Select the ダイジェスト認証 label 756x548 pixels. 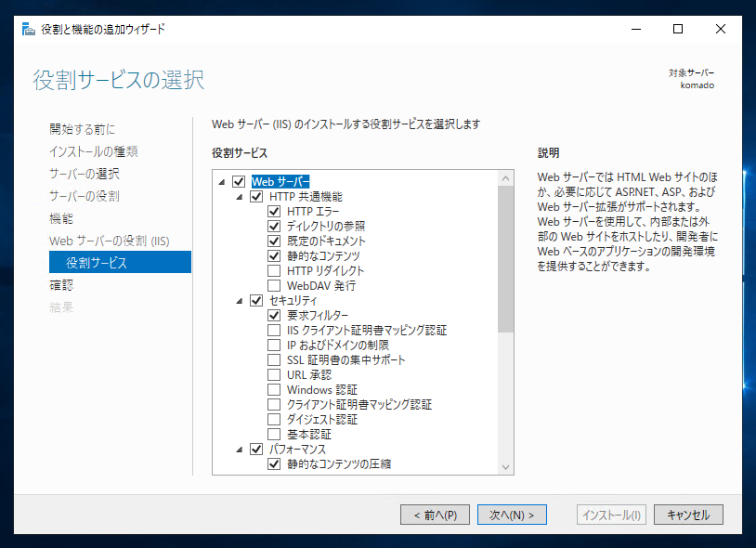coord(322,419)
